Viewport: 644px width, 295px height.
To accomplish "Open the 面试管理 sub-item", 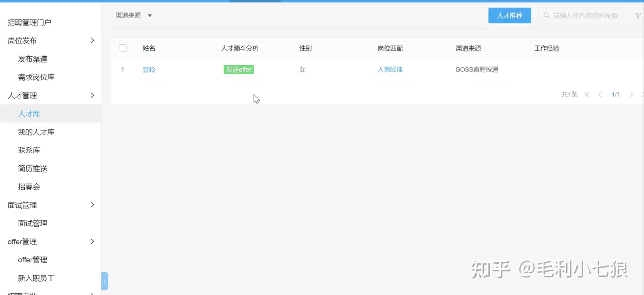I will [33, 223].
